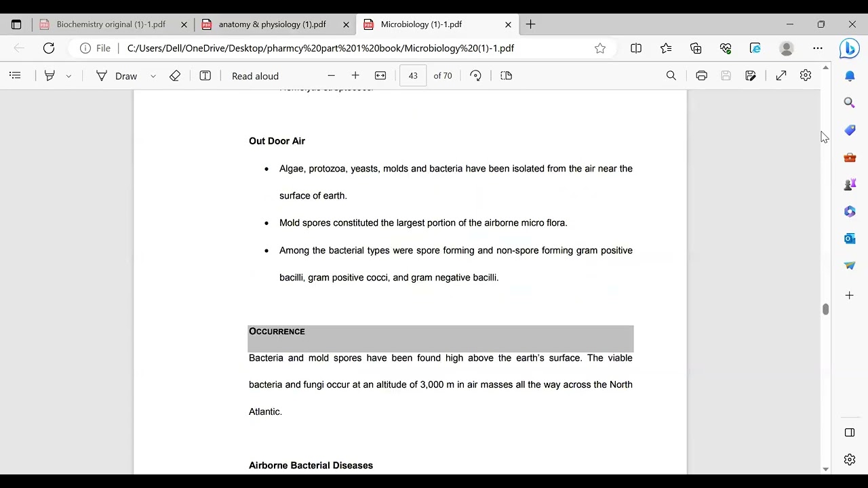Add this page to favorites
This screenshot has height=488, width=868.
pyautogui.click(x=600, y=48)
